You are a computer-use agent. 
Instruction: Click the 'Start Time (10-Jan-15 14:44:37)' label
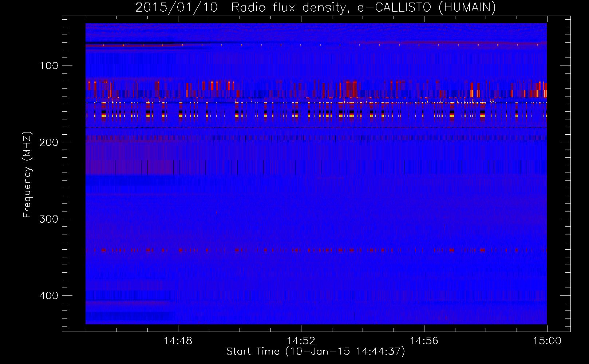tap(316, 352)
